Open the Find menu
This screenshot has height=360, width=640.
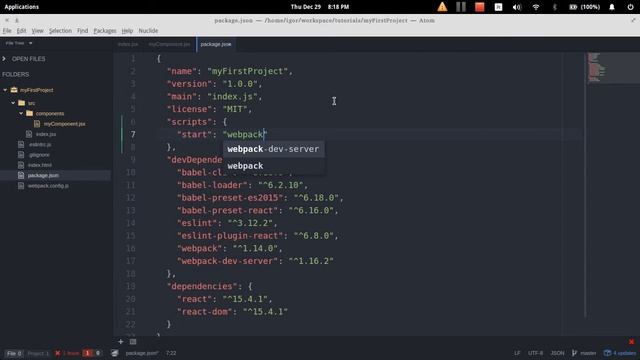82,31
